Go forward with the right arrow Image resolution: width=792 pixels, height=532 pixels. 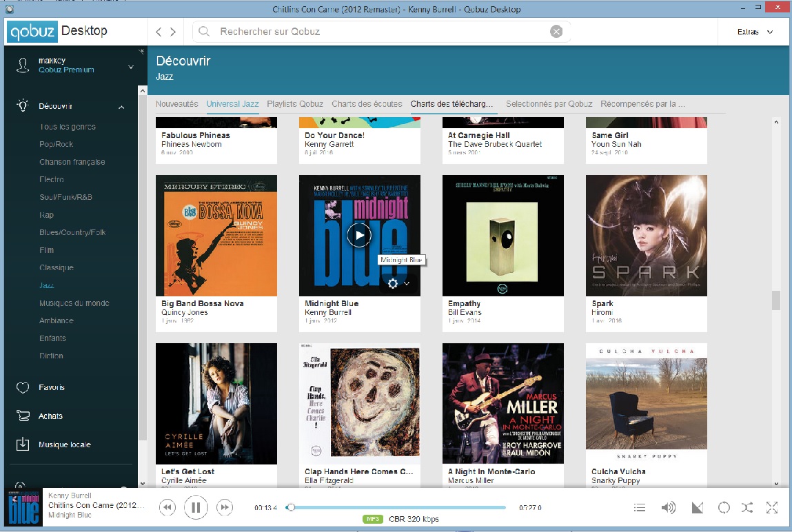[x=173, y=32]
